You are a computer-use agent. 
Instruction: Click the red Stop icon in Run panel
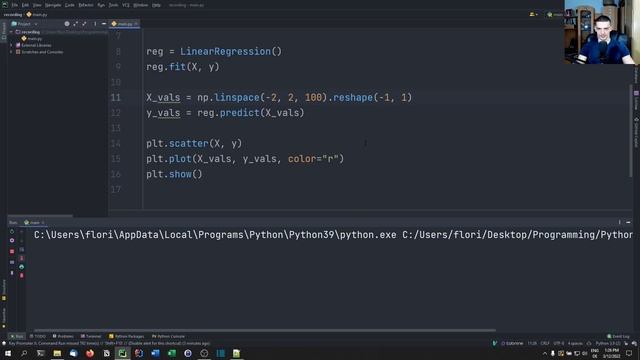12,251
